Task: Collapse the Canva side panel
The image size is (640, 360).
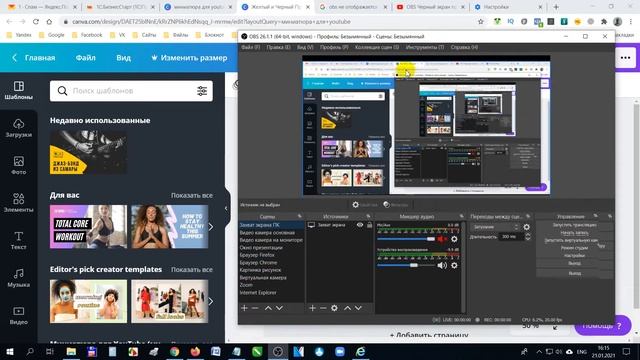Action: [x=226, y=208]
